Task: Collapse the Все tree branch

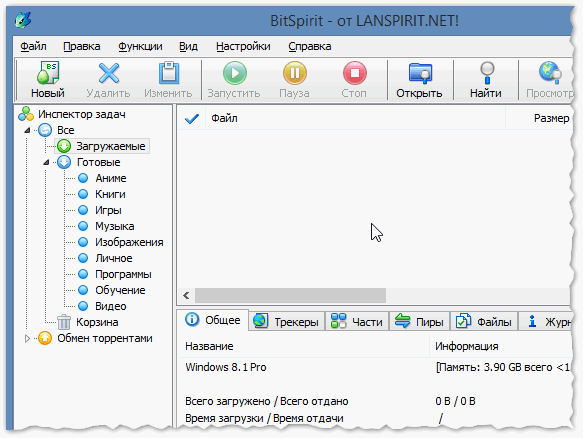Action: (27, 130)
